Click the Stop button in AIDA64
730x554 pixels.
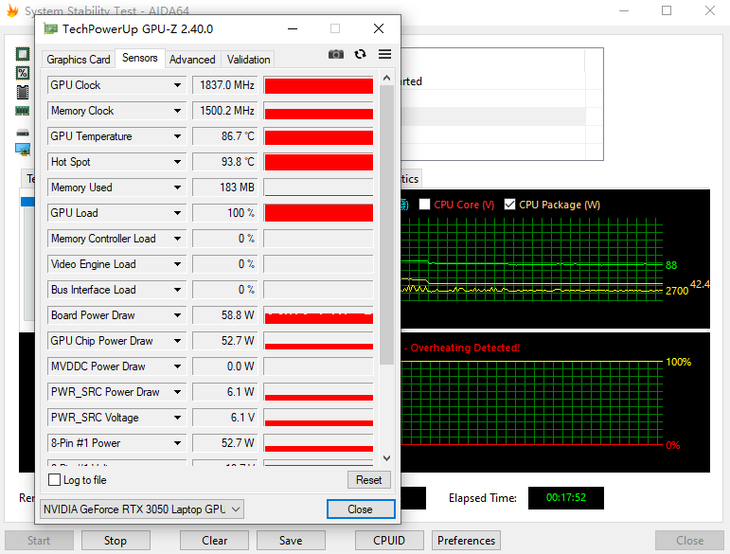click(115, 540)
